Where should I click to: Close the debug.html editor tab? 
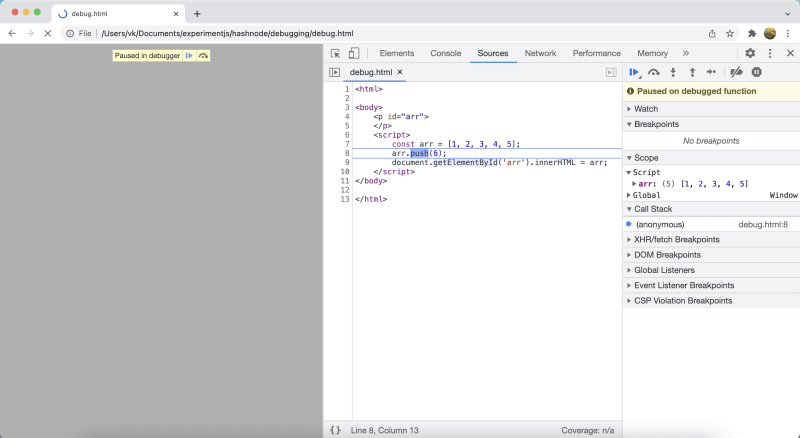pos(400,72)
